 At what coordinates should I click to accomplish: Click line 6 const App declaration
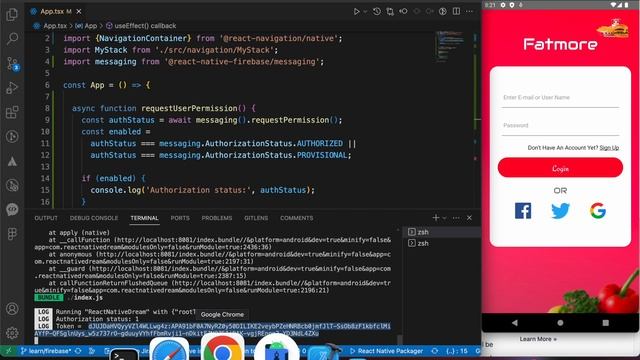point(107,85)
